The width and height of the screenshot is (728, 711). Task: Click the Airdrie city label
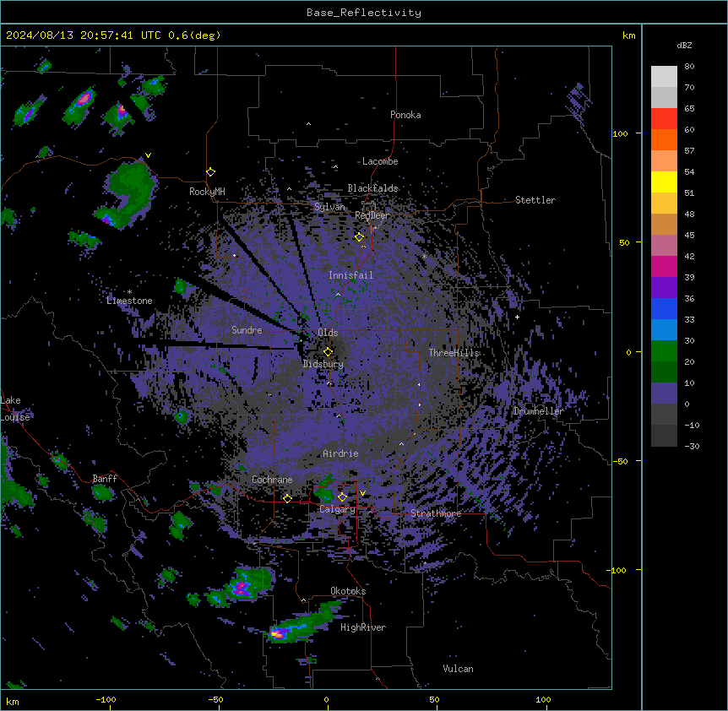(340, 453)
